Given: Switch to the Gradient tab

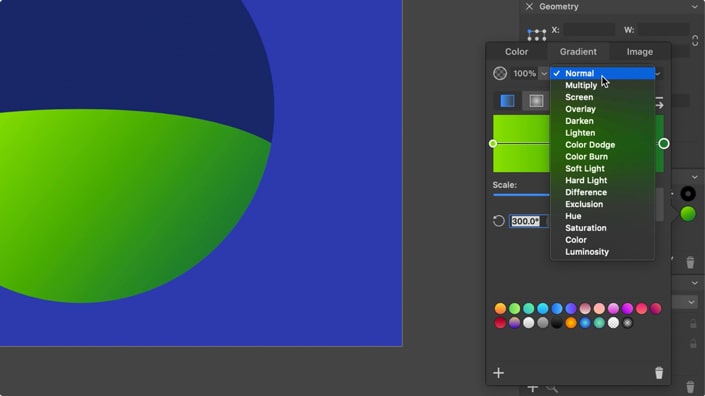Looking at the screenshot, I should [x=578, y=52].
